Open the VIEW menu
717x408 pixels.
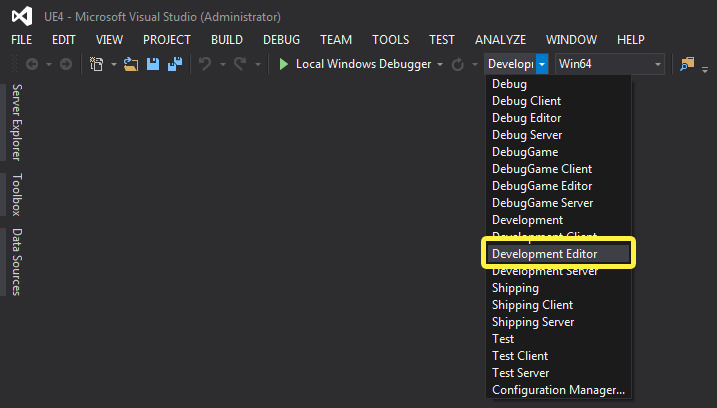109,40
